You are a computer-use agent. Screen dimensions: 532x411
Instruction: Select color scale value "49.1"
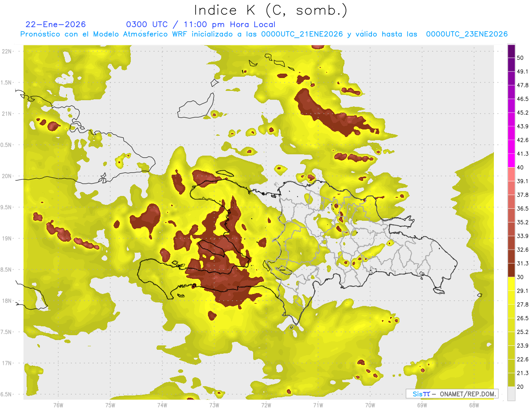coord(523,71)
